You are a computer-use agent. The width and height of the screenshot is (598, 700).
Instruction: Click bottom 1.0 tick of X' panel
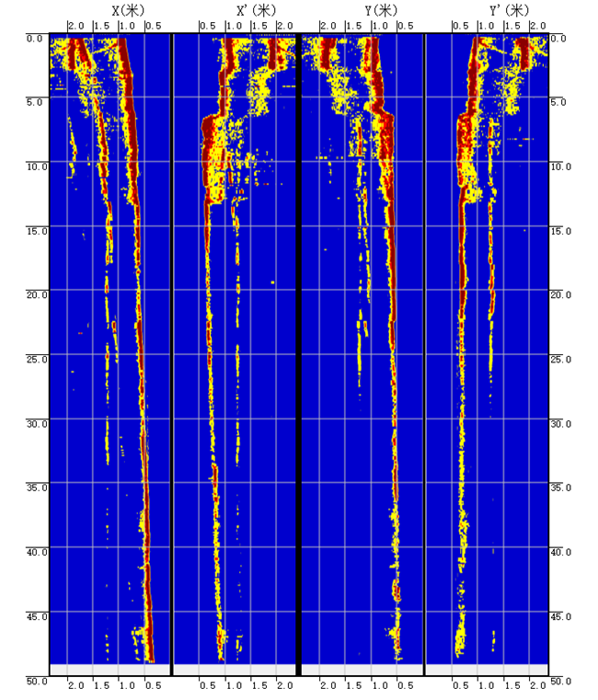234,685
